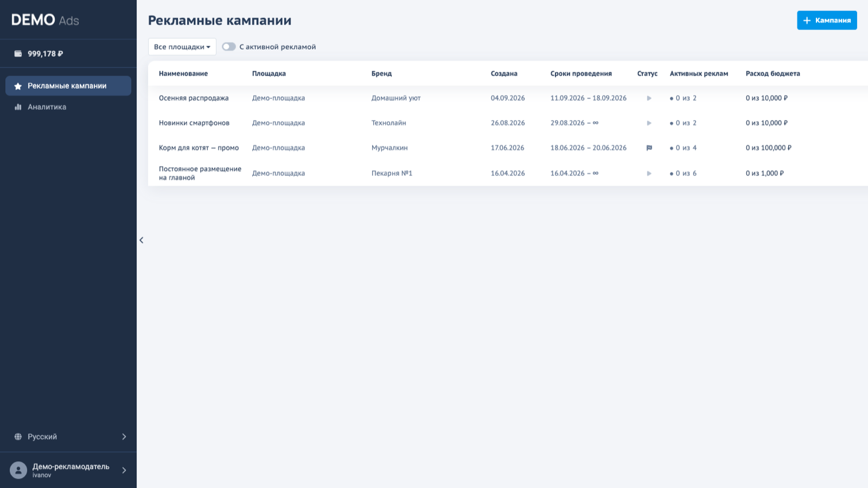Click the user avatar icon for Демо-рекламодатель
This screenshot has width=868, height=488.
tap(19, 470)
